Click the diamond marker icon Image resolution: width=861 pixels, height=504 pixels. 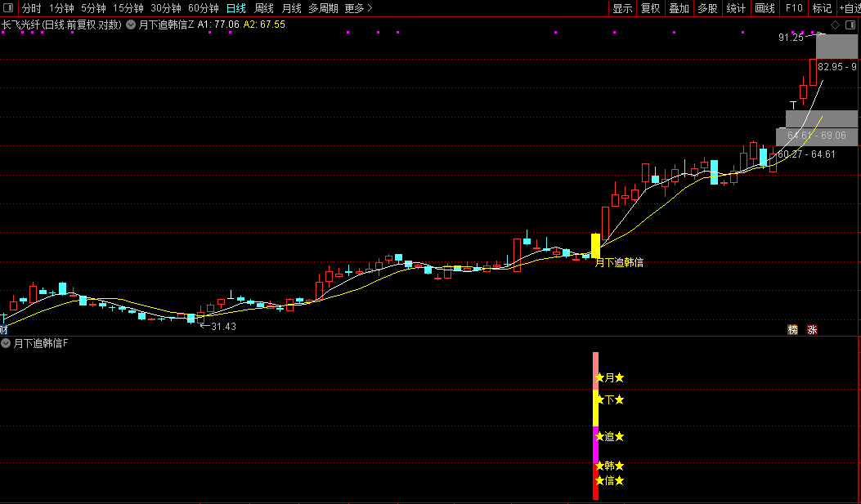[835, 25]
